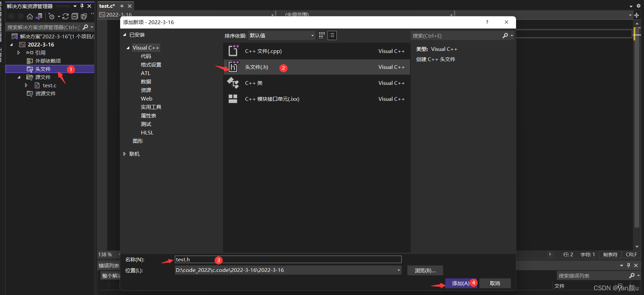Image resolution: width=644 pixels, height=295 pixels.
Task: Select the C++ 模块接口单元(.ixx) template
Action: [x=316, y=99]
